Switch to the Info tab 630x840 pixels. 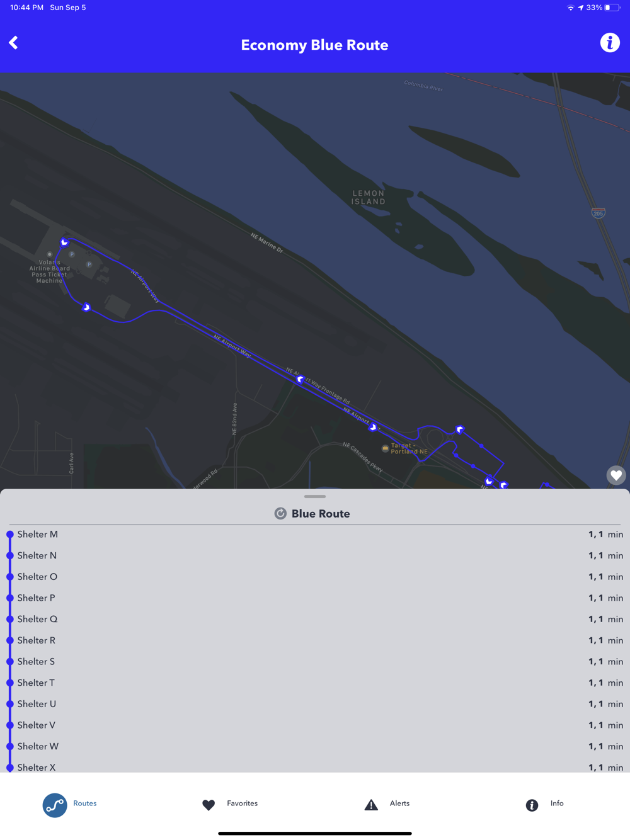click(x=545, y=804)
